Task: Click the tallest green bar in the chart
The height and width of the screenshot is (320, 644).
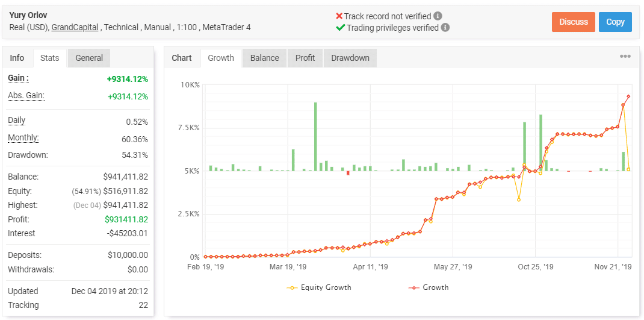Action: coord(315,137)
